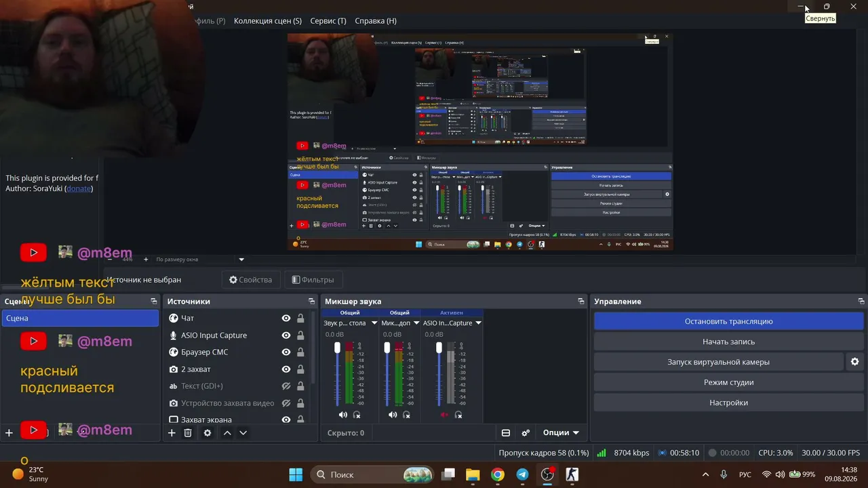Move source down with the down arrow
The image size is (868, 488).
click(x=243, y=433)
